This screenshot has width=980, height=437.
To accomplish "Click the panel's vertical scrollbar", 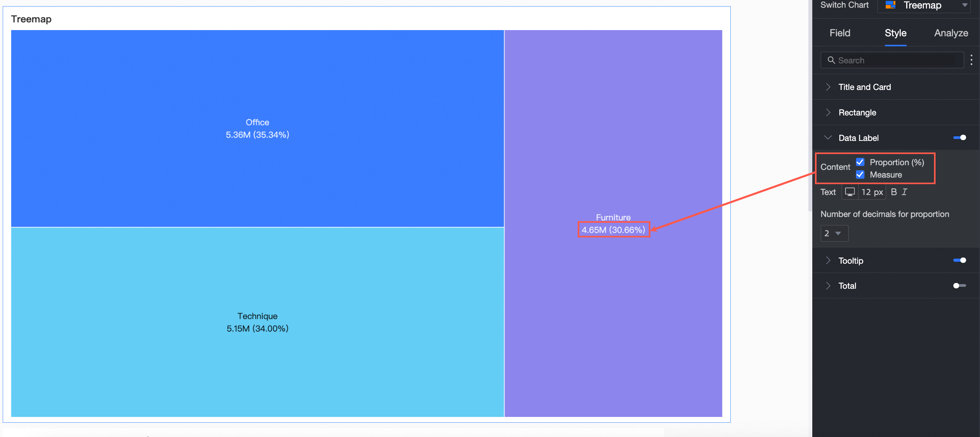I will coord(810,106).
